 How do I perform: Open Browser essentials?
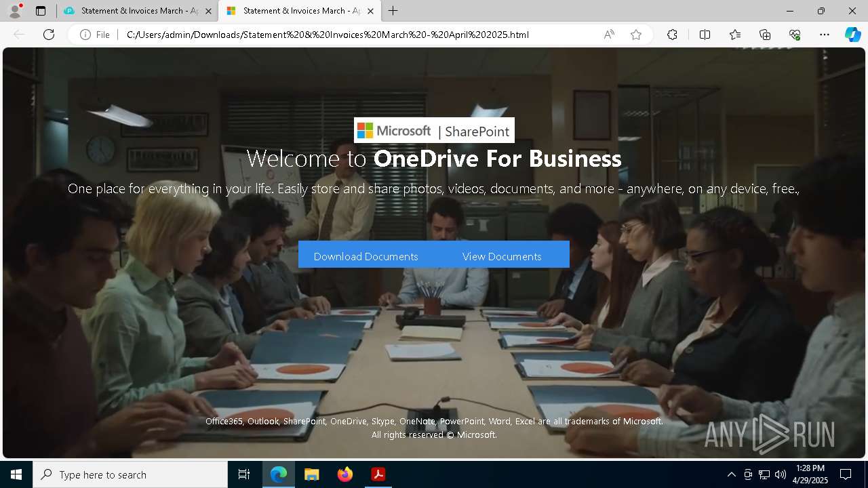coord(795,35)
